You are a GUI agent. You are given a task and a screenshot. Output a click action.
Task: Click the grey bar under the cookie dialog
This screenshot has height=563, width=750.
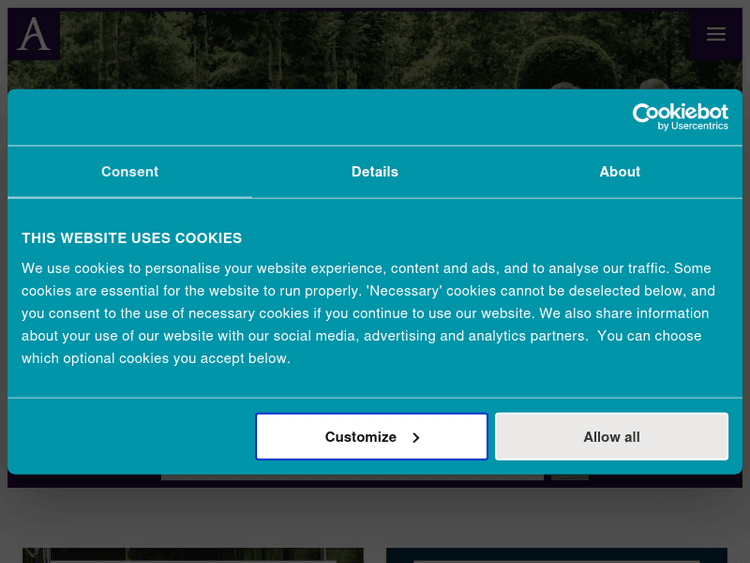[352, 478]
